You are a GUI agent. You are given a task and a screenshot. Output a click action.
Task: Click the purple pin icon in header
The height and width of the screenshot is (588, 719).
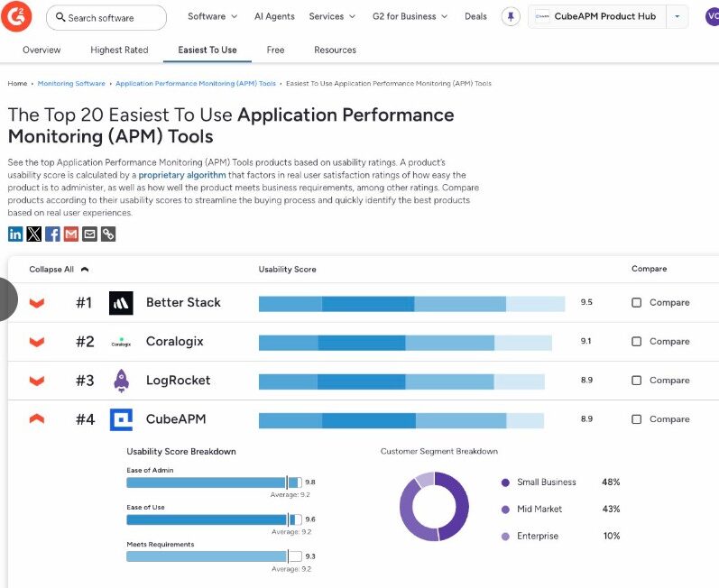point(511,17)
